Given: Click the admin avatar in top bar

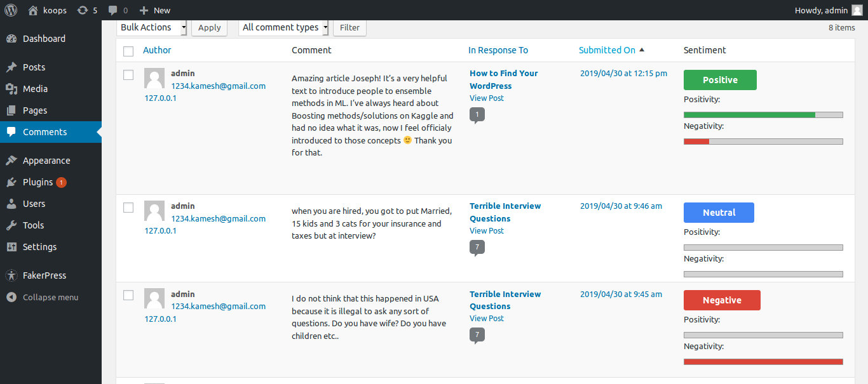Looking at the screenshot, I should point(857,10).
